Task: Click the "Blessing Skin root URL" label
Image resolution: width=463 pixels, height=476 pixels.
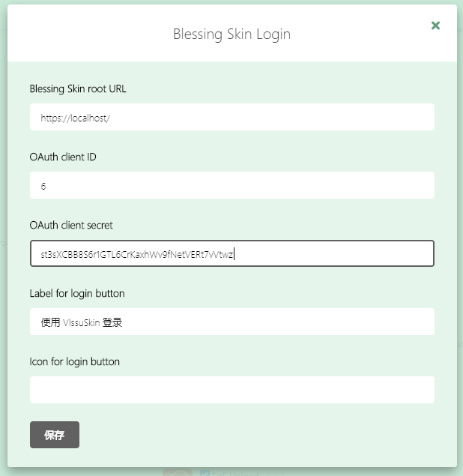Action: (78, 88)
